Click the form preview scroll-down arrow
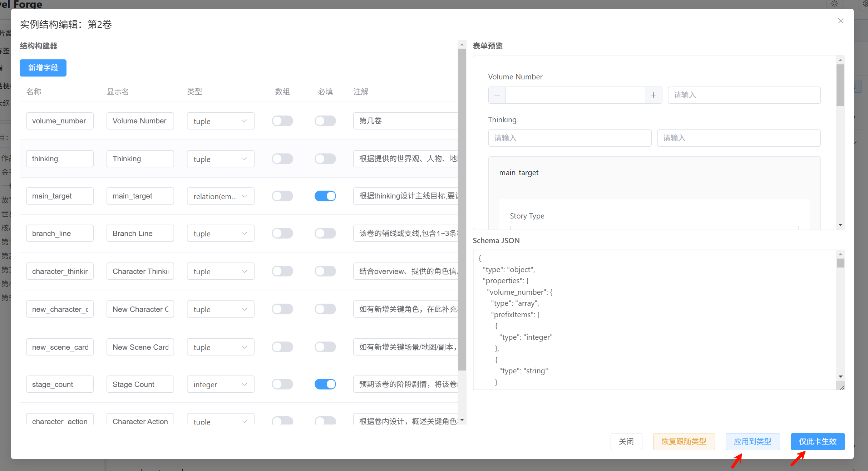 pos(840,225)
